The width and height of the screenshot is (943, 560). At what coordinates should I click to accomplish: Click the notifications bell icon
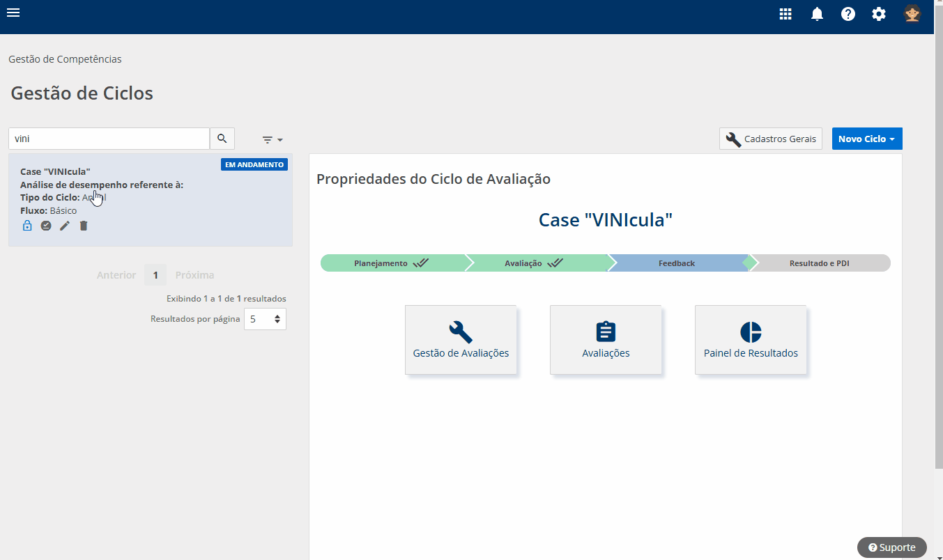(x=817, y=14)
